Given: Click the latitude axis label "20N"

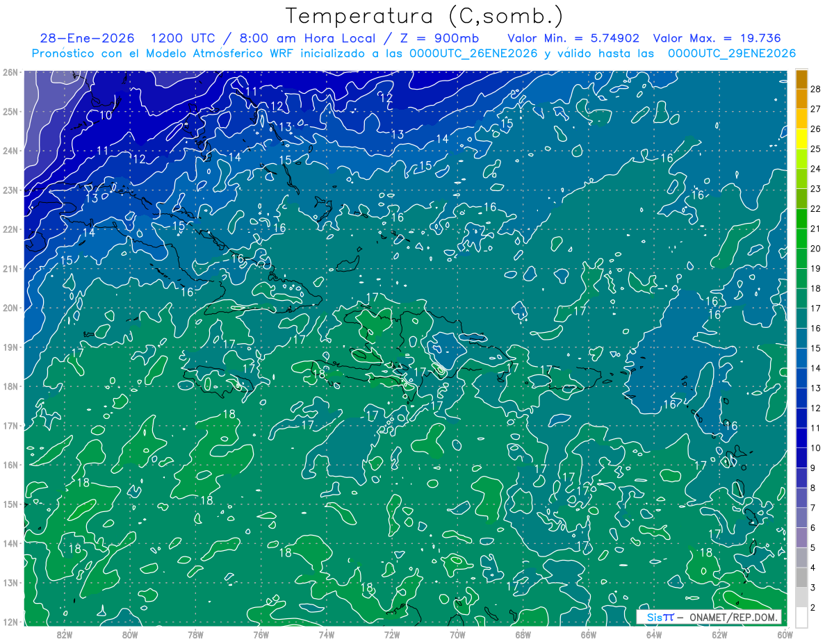Looking at the screenshot, I should pyautogui.click(x=10, y=308).
